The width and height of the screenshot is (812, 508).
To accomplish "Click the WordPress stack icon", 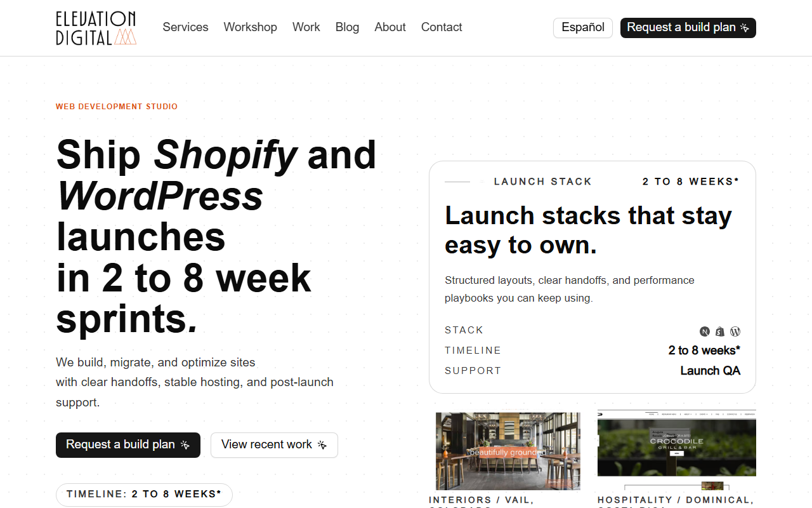I will tap(735, 331).
